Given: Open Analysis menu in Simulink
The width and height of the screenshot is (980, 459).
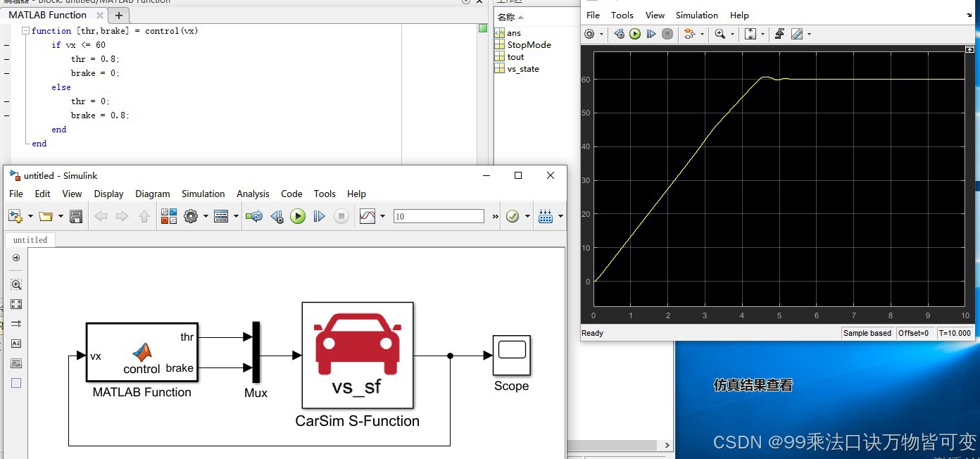Looking at the screenshot, I should 253,194.
